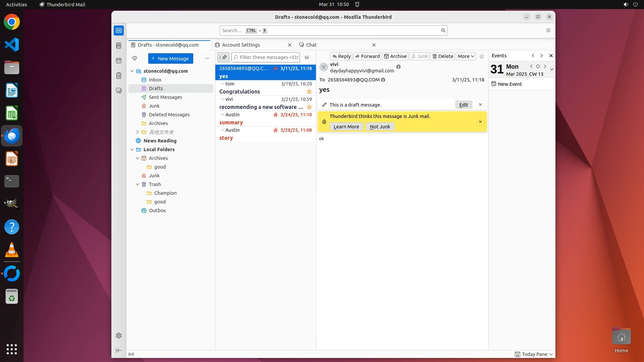The image size is (644, 362).
Task: Toggle the Quick Filter pin button
Action: pyautogui.click(x=223, y=57)
